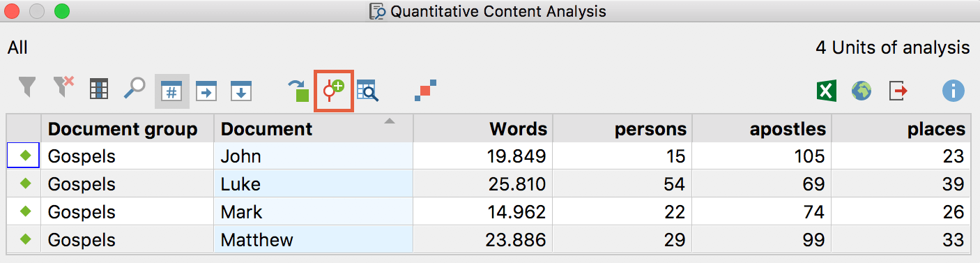The width and height of the screenshot is (980, 263).
Task: Click the window icon with down arrow
Action: pyautogui.click(x=241, y=91)
